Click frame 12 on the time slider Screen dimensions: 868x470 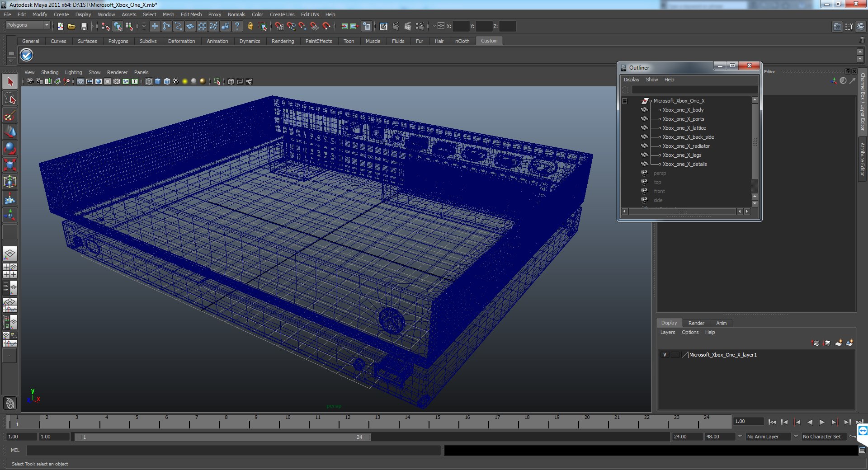348,422
